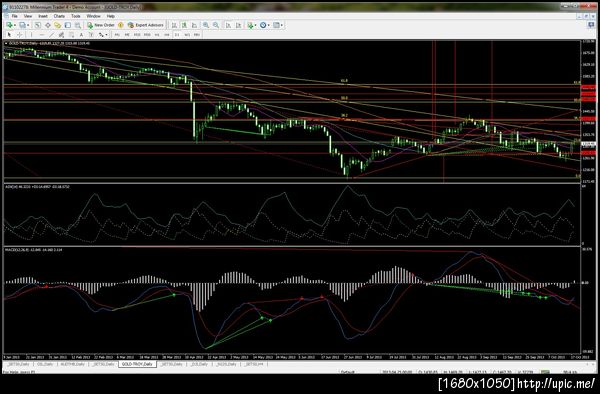Open the Strategy Tester icon

pos(78,25)
